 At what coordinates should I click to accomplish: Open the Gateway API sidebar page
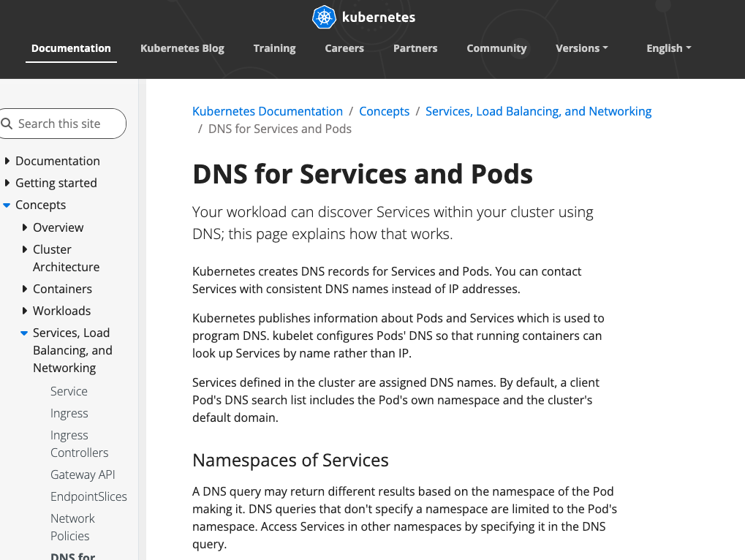click(83, 474)
